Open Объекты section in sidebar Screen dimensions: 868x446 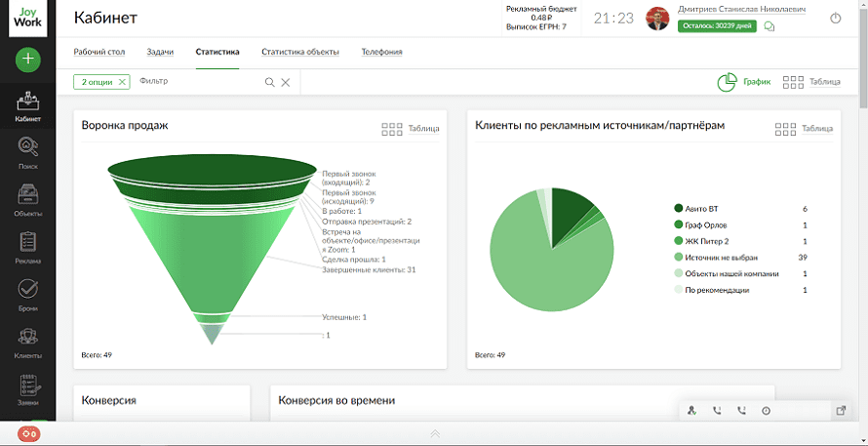[x=27, y=198]
